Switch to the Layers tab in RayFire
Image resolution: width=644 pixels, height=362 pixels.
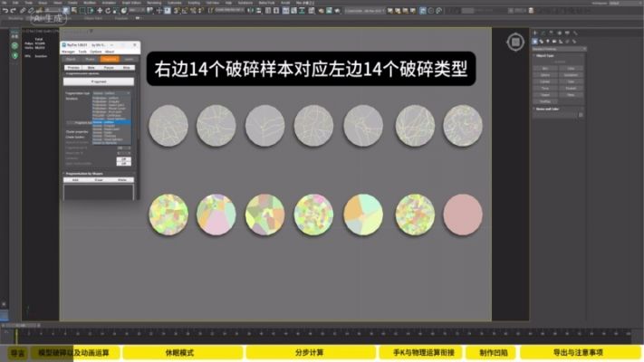pyautogui.click(x=129, y=59)
